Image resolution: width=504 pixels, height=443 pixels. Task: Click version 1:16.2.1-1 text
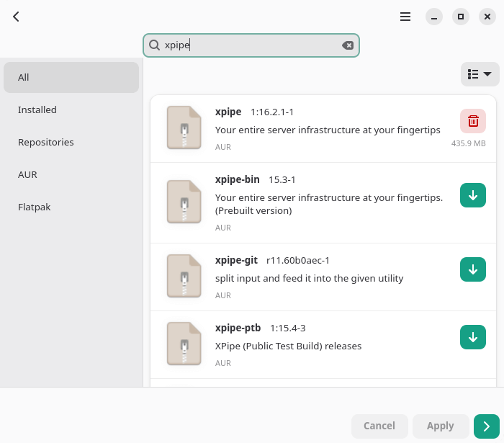(272, 112)
